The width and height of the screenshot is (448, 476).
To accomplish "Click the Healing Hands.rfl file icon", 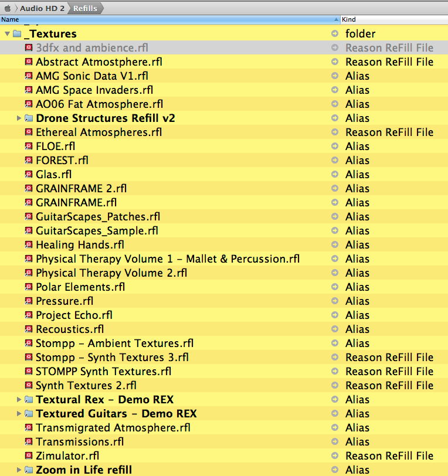I will (x=29, y=244).
